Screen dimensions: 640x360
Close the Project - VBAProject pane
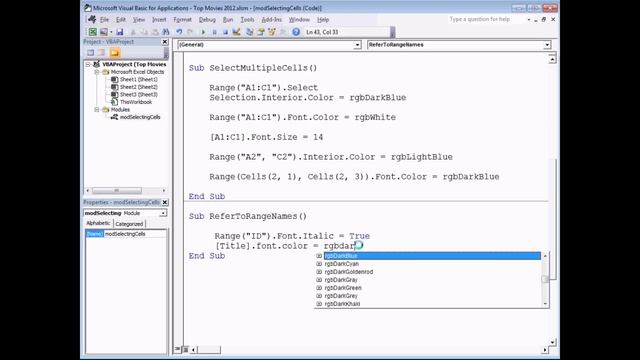click(x=165, y=42)
